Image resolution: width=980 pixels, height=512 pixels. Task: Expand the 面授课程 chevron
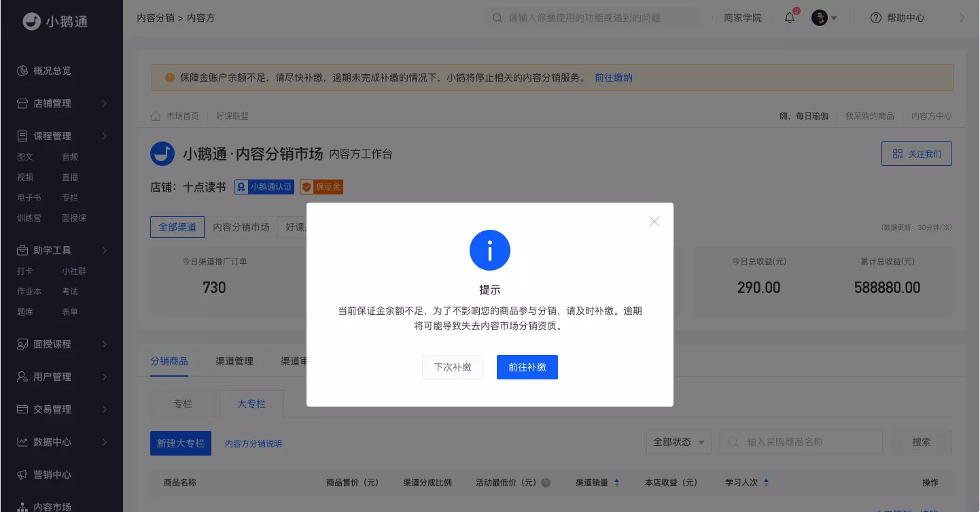[105, 344]
